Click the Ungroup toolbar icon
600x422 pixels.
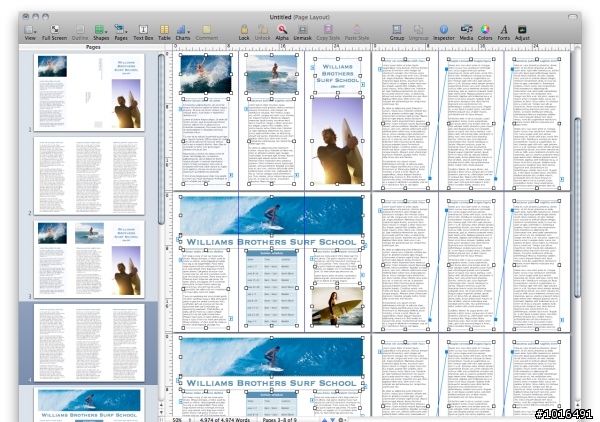pos(418,33)
